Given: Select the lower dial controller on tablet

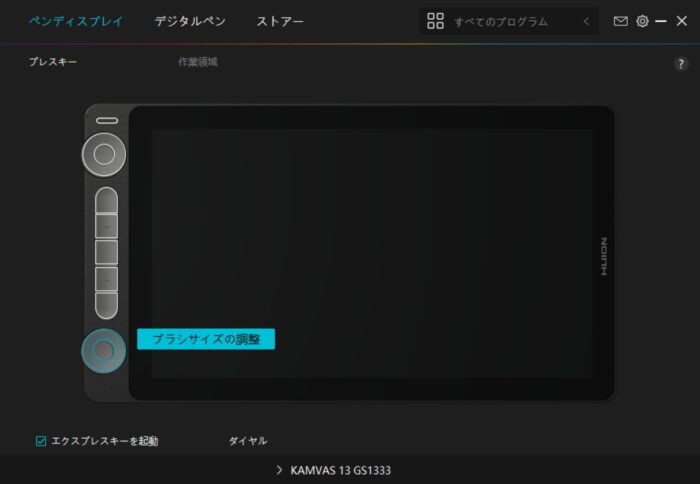Looking at the screenshot, I should click(x=105, y=350).
